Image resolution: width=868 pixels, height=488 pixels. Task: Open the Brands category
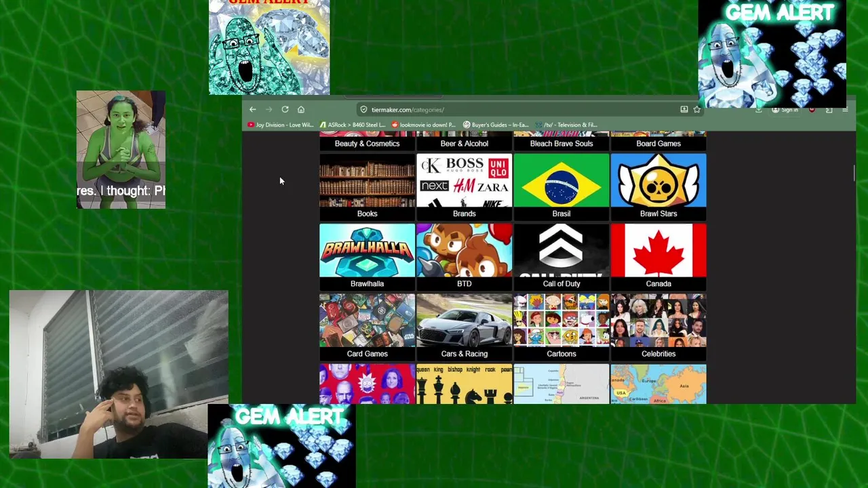[x=464, y=187]
